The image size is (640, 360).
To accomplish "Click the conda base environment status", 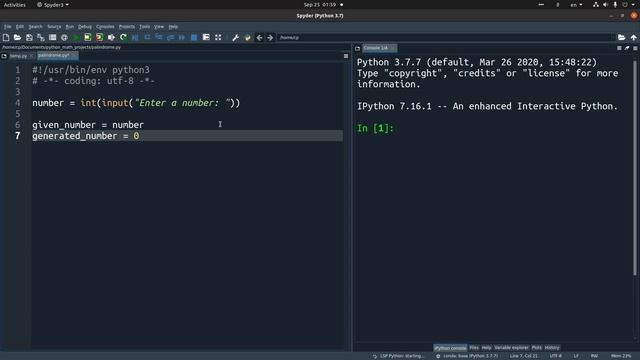I will click(x=467, y=356).
